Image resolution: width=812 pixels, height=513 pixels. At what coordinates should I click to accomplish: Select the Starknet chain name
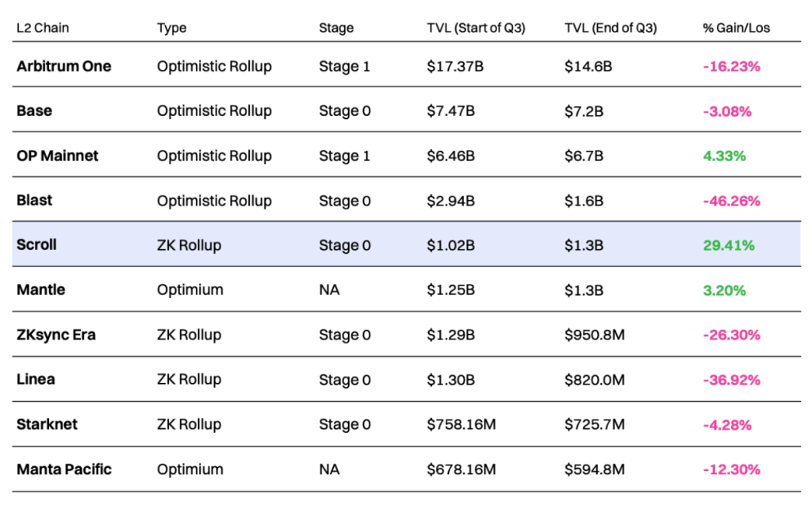(x=48, y=424)
